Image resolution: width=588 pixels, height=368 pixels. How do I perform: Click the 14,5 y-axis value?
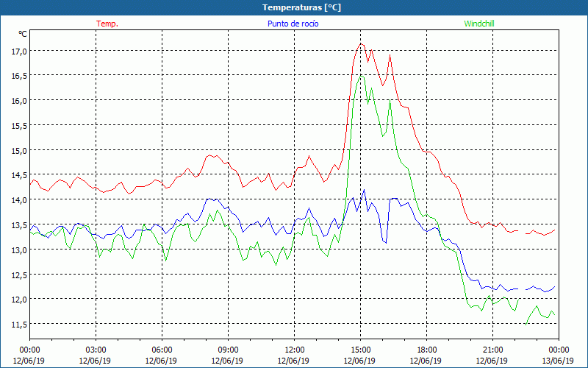click(x=19, y=175)
